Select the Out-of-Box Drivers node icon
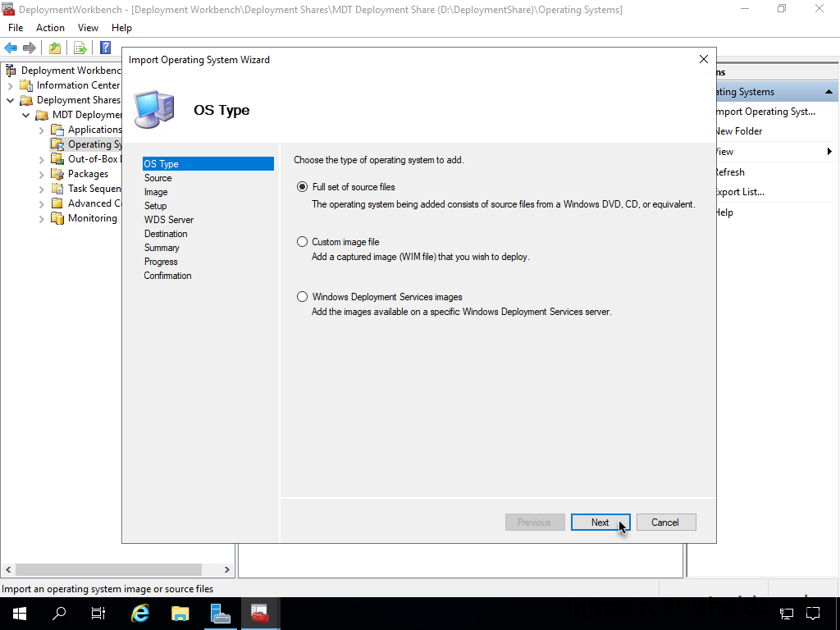Viewport: 840px width, 630px height. pos(57,159)
